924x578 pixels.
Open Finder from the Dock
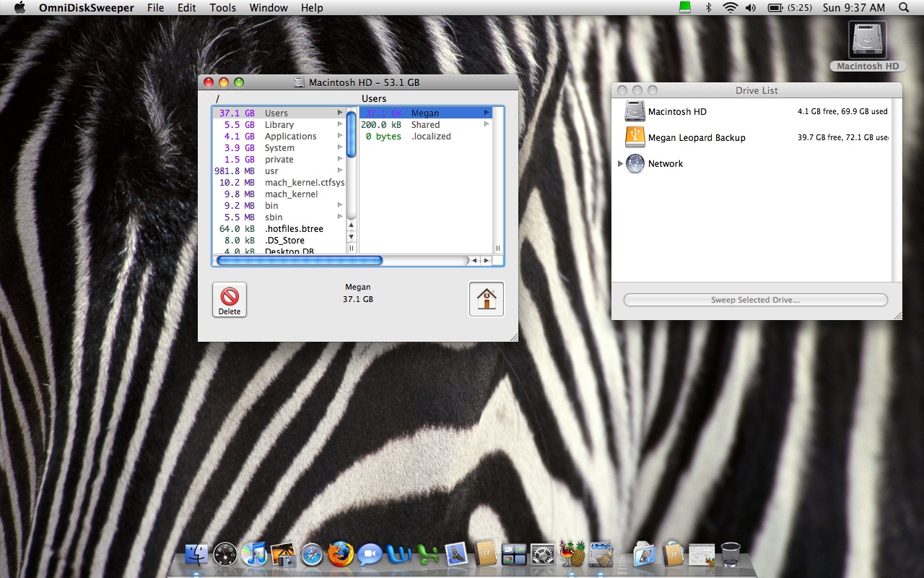196,554
